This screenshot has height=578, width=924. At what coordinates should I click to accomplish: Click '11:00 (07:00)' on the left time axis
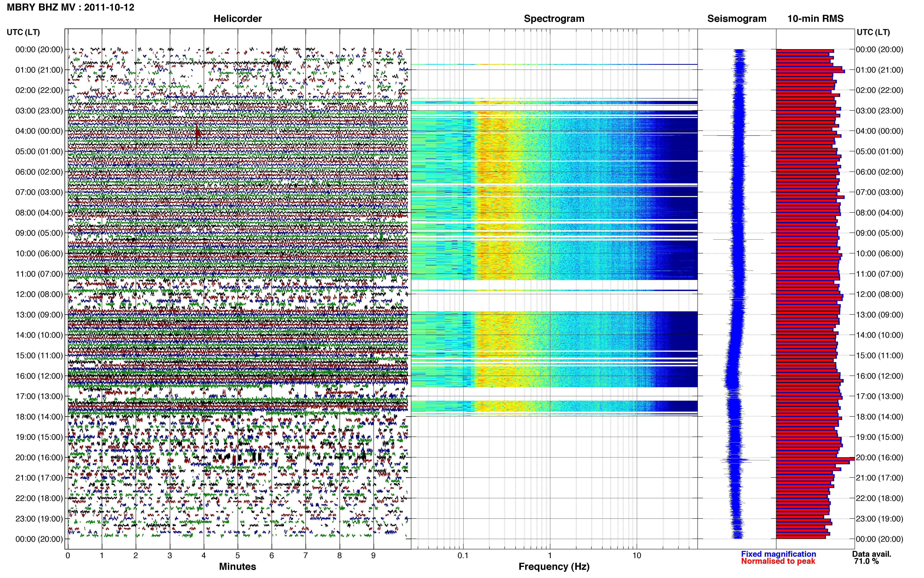coord(39,274)
